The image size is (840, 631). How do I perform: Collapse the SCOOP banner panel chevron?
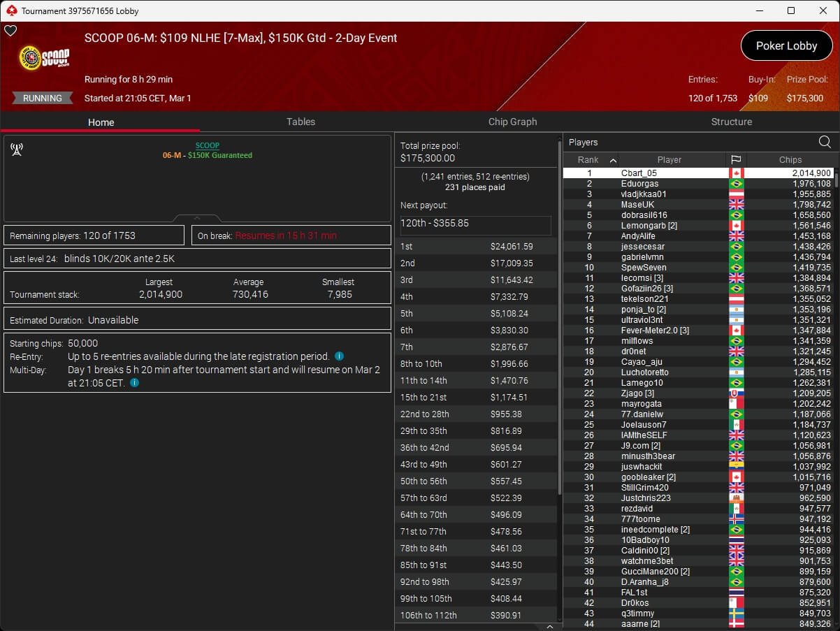coord(197,219)
